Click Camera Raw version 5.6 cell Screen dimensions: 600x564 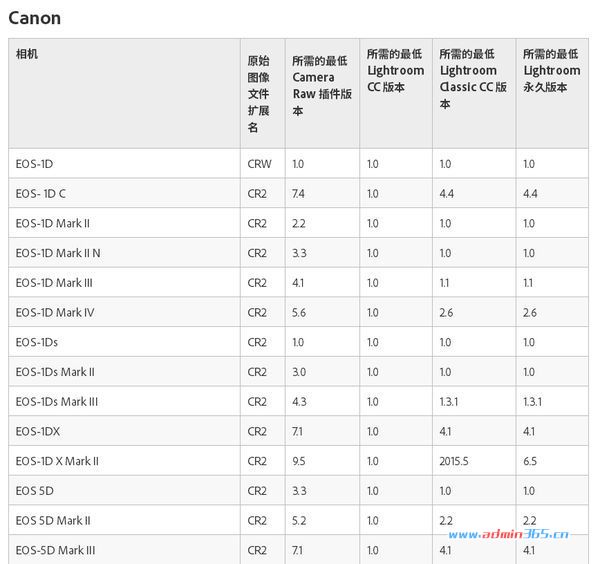[x=299, y=313]
